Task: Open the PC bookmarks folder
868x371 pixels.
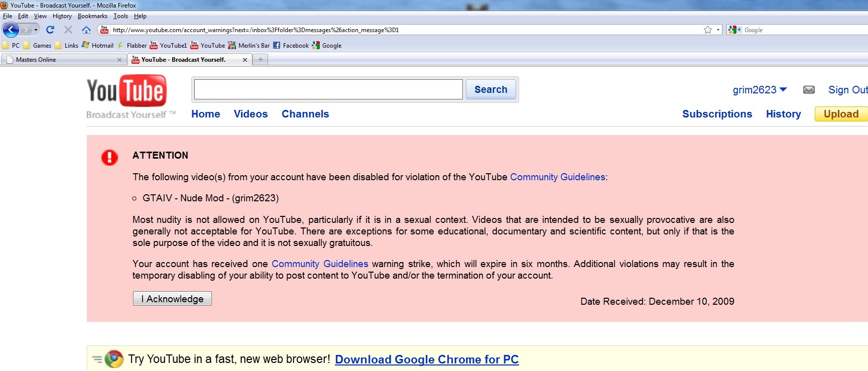Action: click(x=11, y=45)
